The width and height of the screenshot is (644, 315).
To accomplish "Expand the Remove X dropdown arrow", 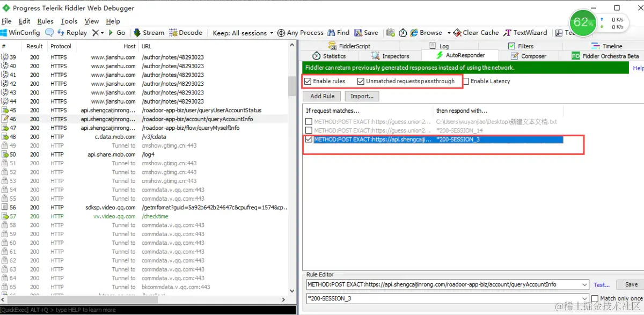I will 102,33.
